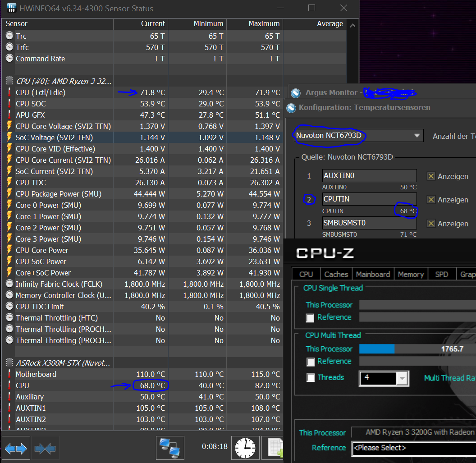The image size is (476, 463).
Task: Click the thermometer icon beside CPU (Tctl/Tdie)
Action: (x=9, y=92)
